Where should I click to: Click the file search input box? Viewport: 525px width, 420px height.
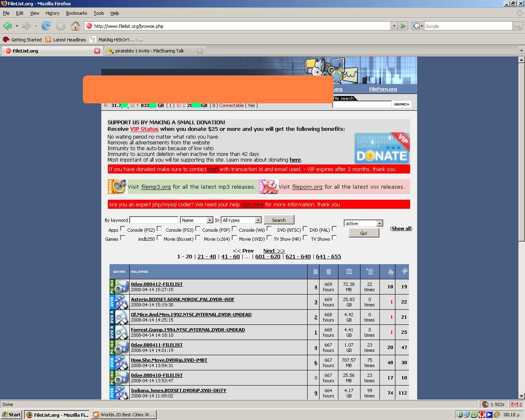(362, 104)
